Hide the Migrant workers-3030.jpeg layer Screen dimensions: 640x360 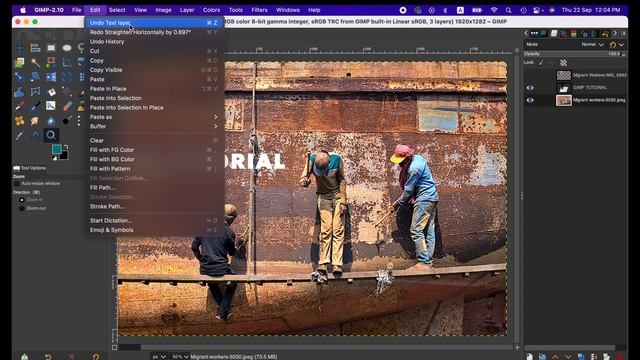point(530,100)
